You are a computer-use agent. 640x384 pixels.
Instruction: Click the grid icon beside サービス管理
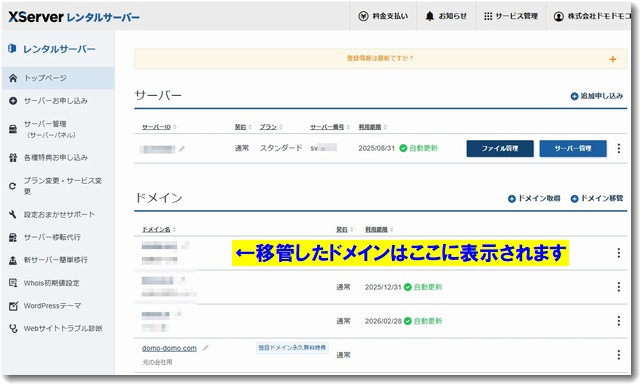click(x=488, y=16)
